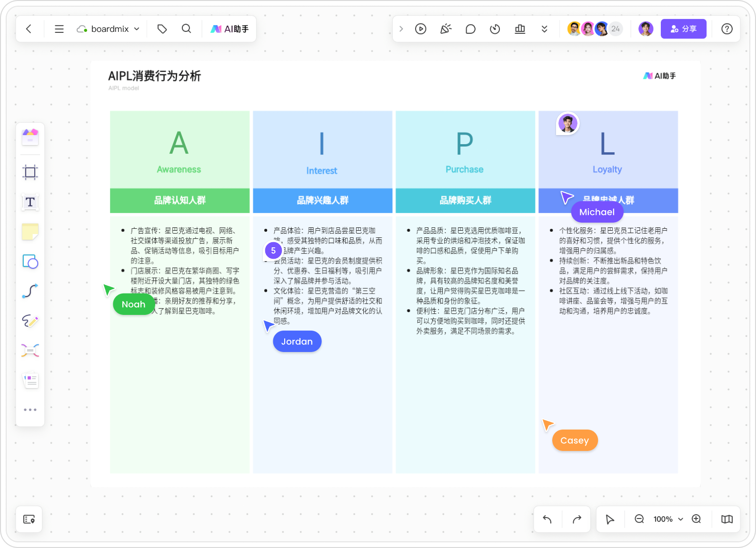Click the Michael cursor label

(x=597, y=212)
